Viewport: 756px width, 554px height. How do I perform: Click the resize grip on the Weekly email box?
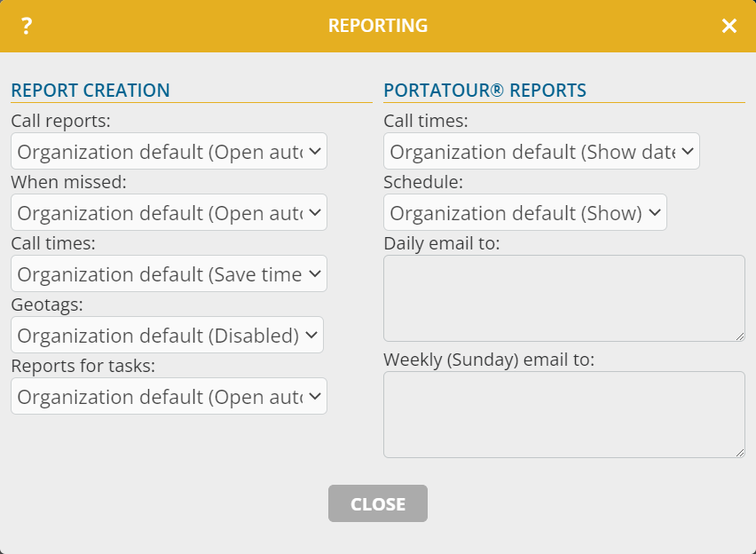(x=740, y=453)
